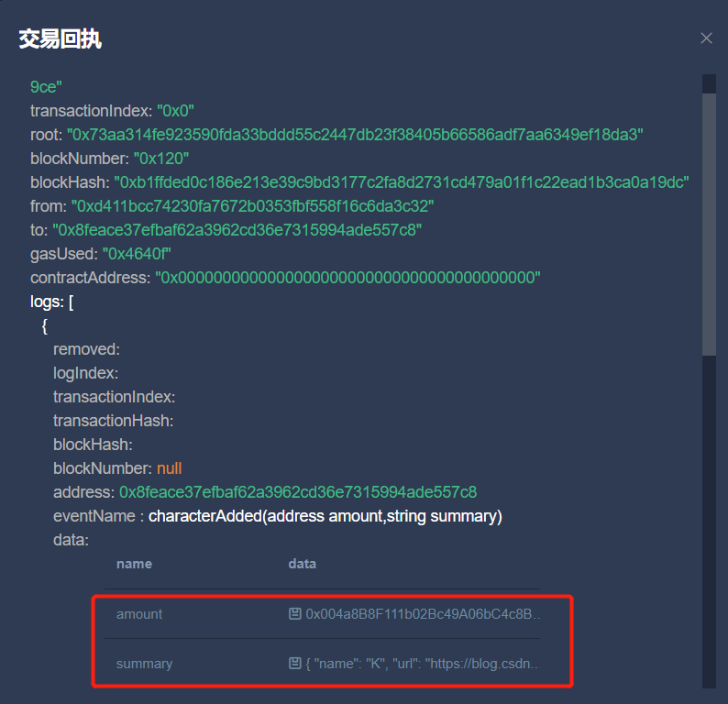The width and height of the screenshot is (728, 704).
Task: Click the "removed:" log field
Action: [x=86, y=349]
